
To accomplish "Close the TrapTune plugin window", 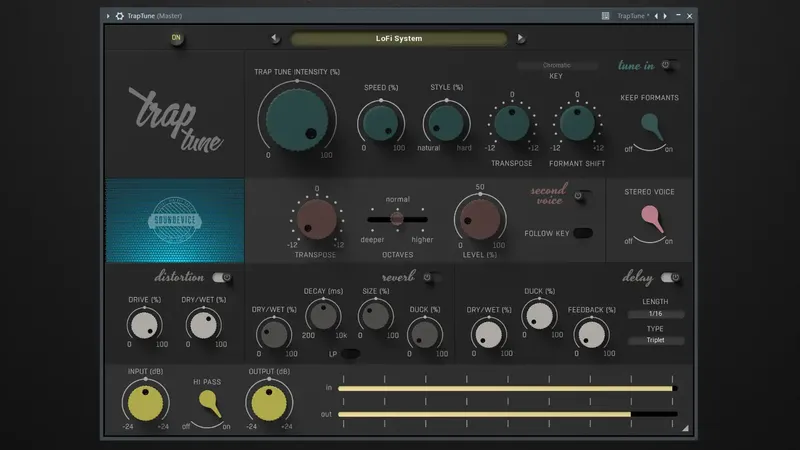I will pos(689,16).
